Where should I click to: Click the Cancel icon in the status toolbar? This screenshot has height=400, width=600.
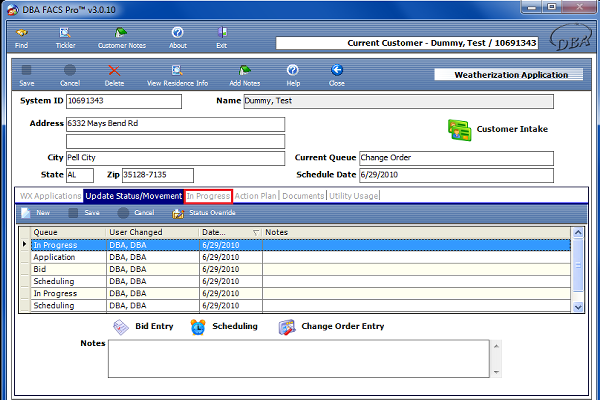point(123,213)
